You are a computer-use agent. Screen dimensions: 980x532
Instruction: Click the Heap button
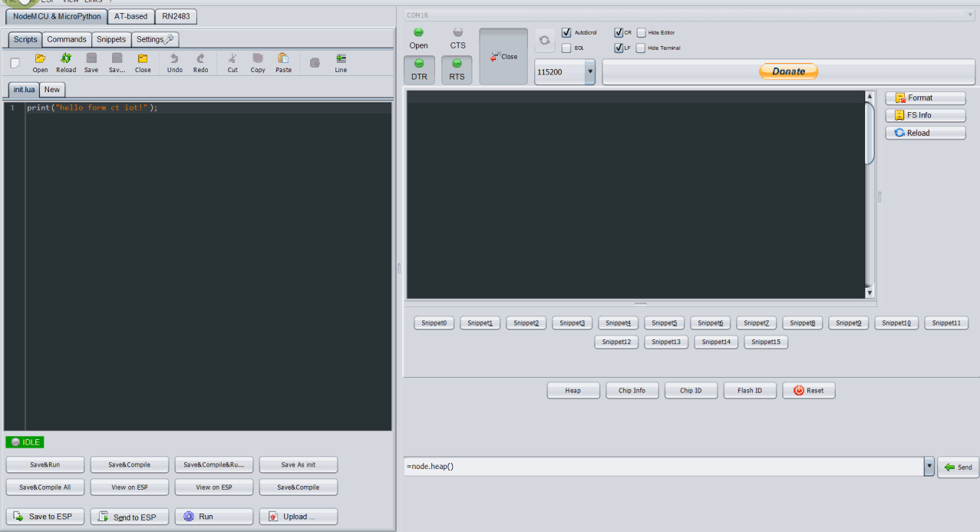coord(573,390)
